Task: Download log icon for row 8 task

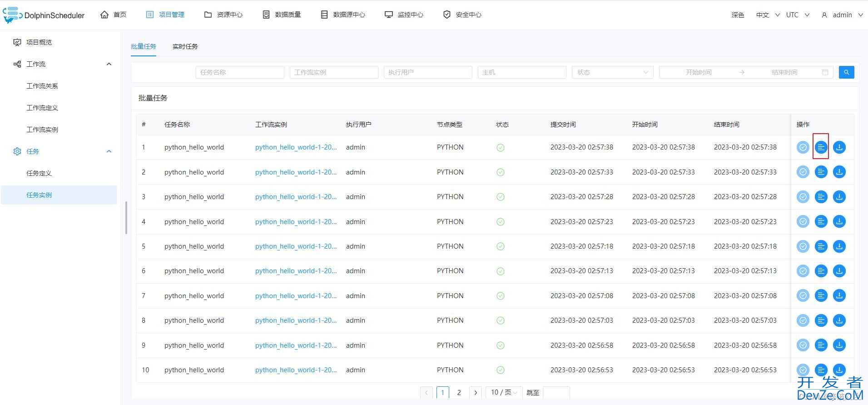Action: (x=839, y=320)
